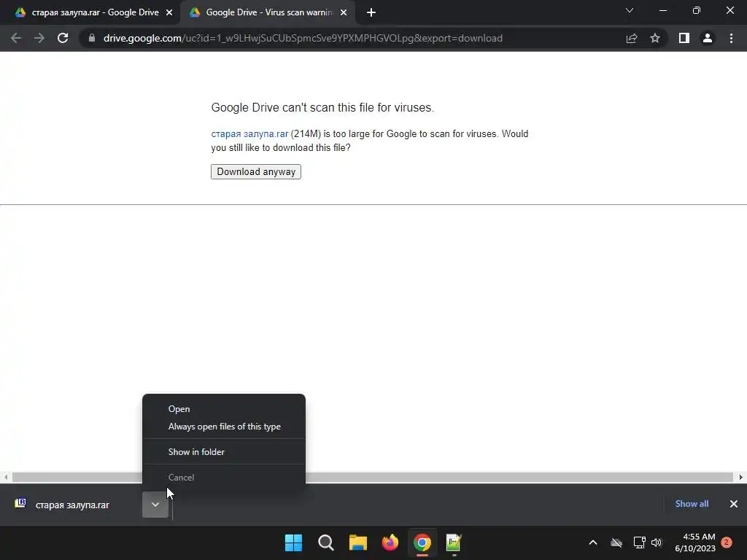Open the старая залупа.rar link in page
This screenshot has width=747, height=560.
click(x=249, y=134)
